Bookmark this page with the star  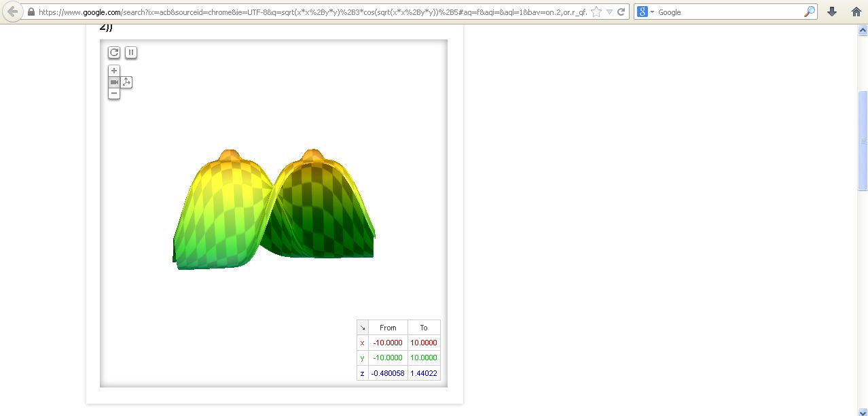(596, 12)
